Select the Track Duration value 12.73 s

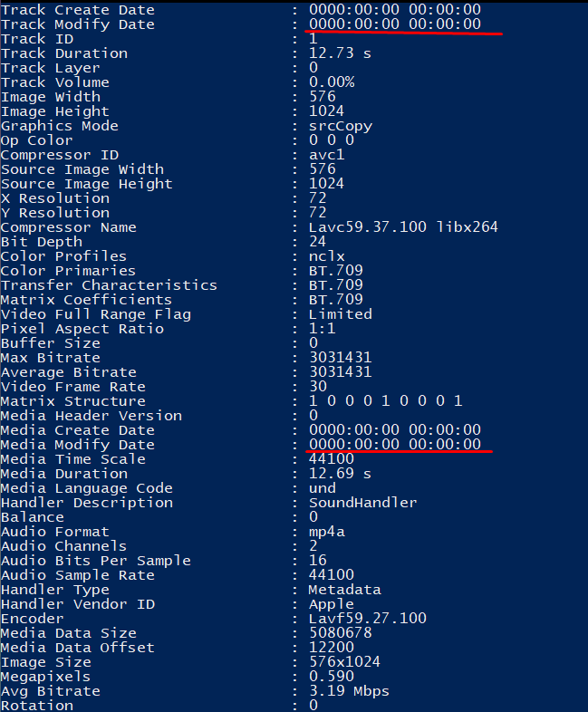tap(340, 53)
